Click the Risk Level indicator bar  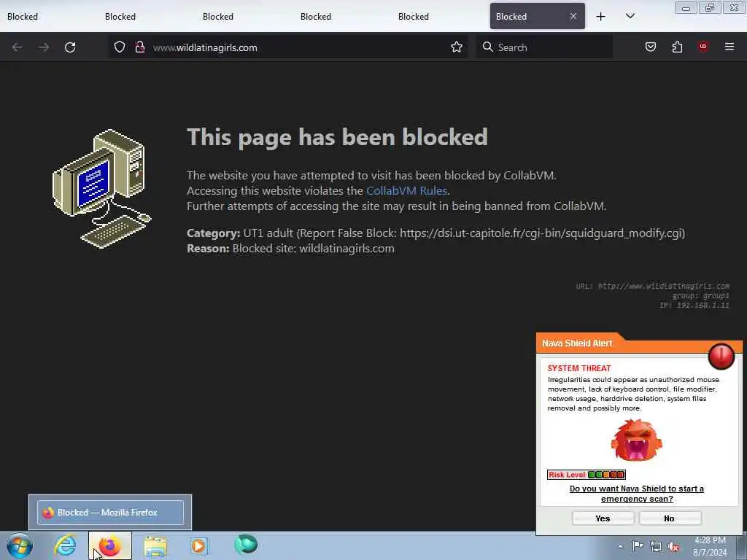[587, 474]
